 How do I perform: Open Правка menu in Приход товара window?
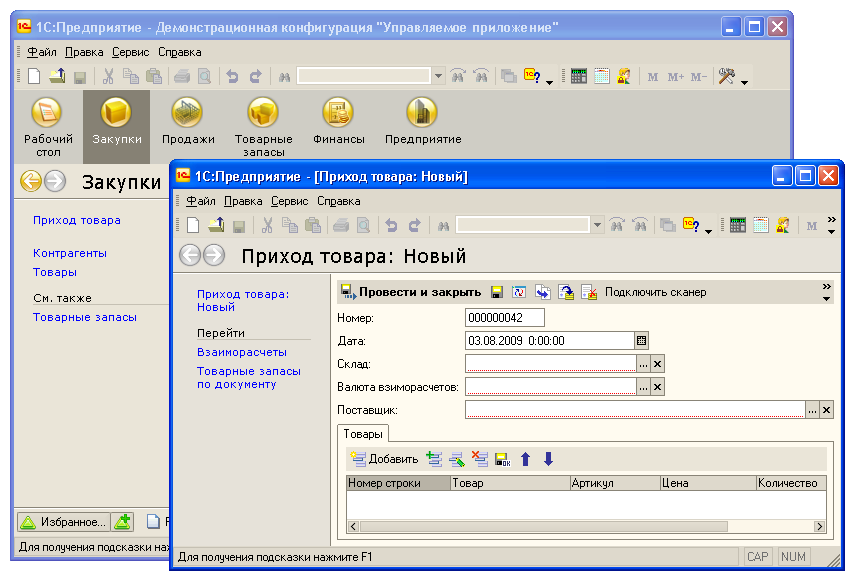pyautogui.click(x=243, y=201)
